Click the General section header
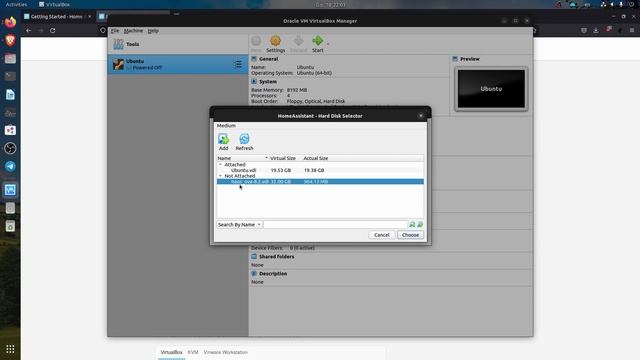The height and width of the screenshot is (360, 640). (x=268, y=59)
